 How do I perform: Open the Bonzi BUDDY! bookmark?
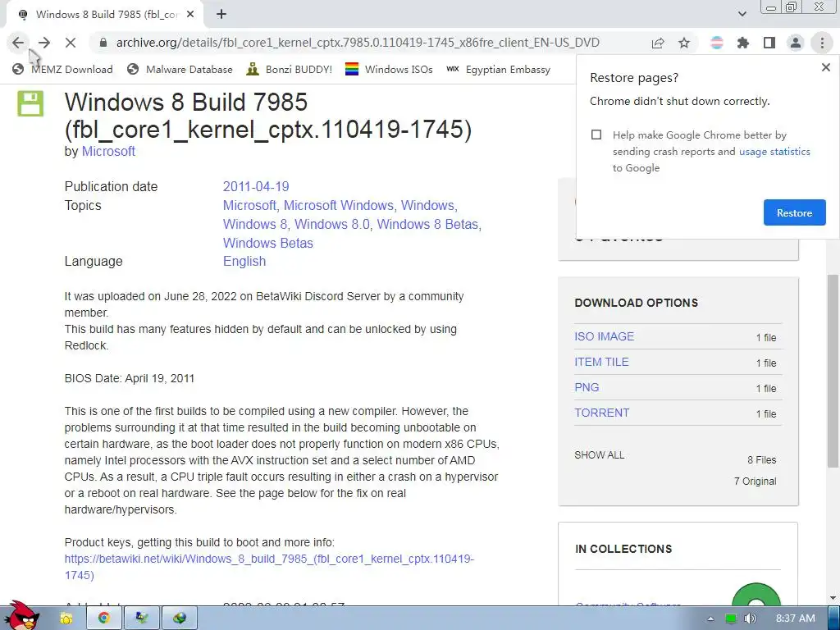[x=290, y=69]
